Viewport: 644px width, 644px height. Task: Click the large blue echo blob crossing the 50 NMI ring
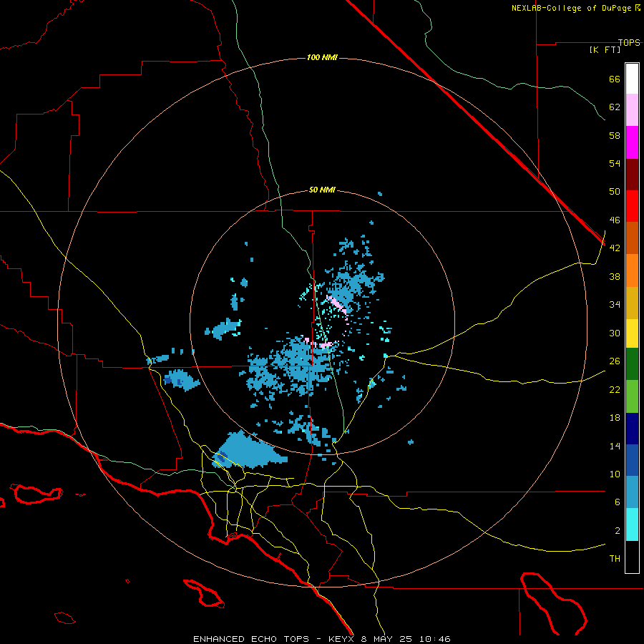tap(248, 451)
